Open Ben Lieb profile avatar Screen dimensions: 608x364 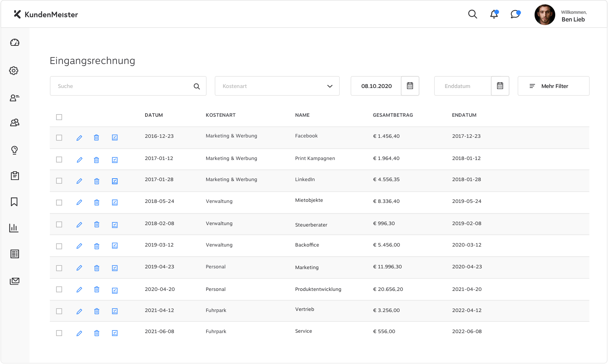point(545,15)
